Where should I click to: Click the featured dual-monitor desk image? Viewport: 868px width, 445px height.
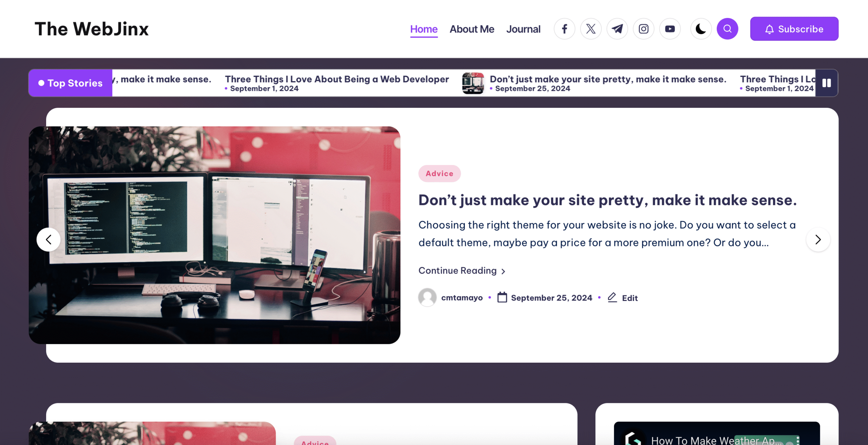(x=215, y=235)
